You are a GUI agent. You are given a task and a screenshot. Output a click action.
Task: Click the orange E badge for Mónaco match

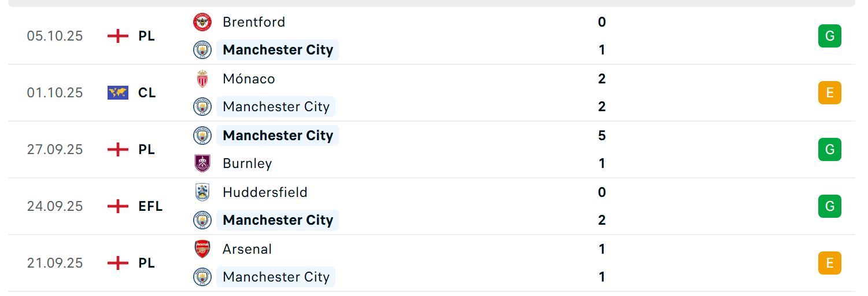(x=830, y=93)
